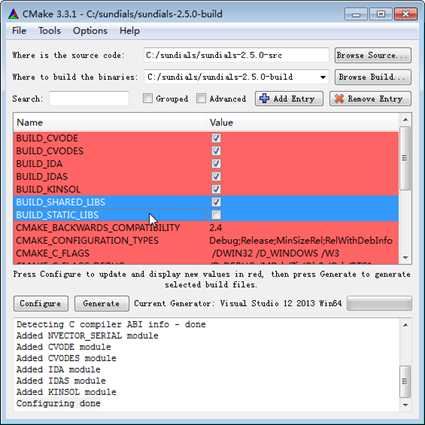The height and width of the screenshot is (425, 425).
Task: Select the BUILD_CVODES entry name
Action: [50, 151]
